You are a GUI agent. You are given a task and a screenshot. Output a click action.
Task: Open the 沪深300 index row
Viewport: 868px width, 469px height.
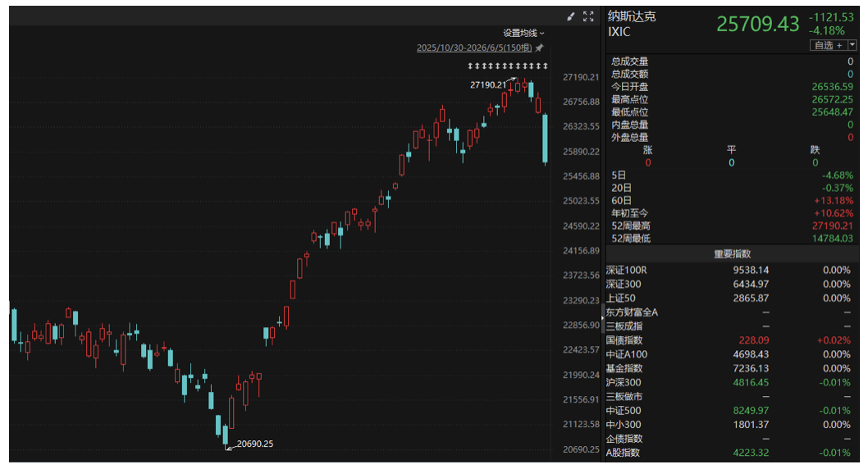click(732, 383)
